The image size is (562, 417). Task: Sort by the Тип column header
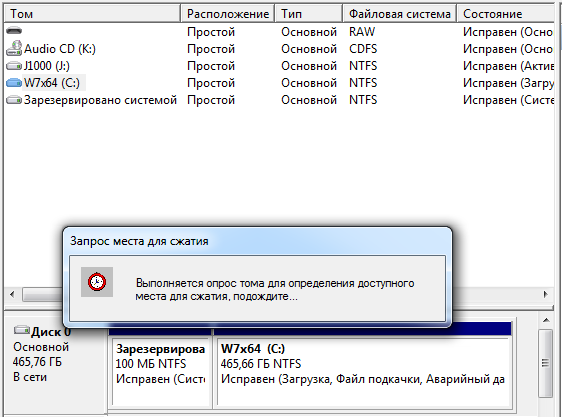point(309,14)
